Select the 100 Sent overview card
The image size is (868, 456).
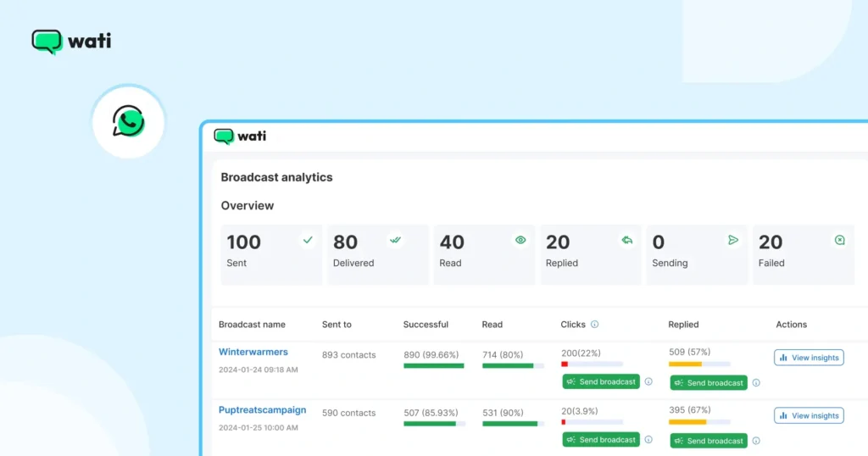click(x=271, y=254)
